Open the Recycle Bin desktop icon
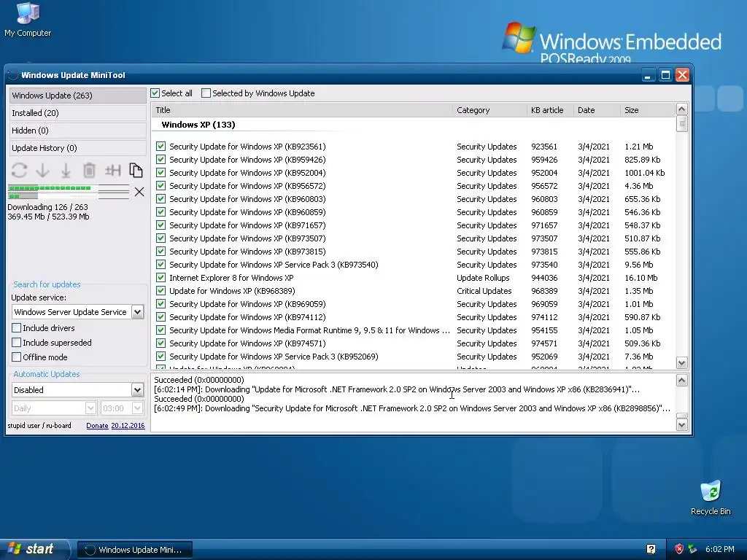The width and height of the screenshot is (747, 560). point(711,497)
